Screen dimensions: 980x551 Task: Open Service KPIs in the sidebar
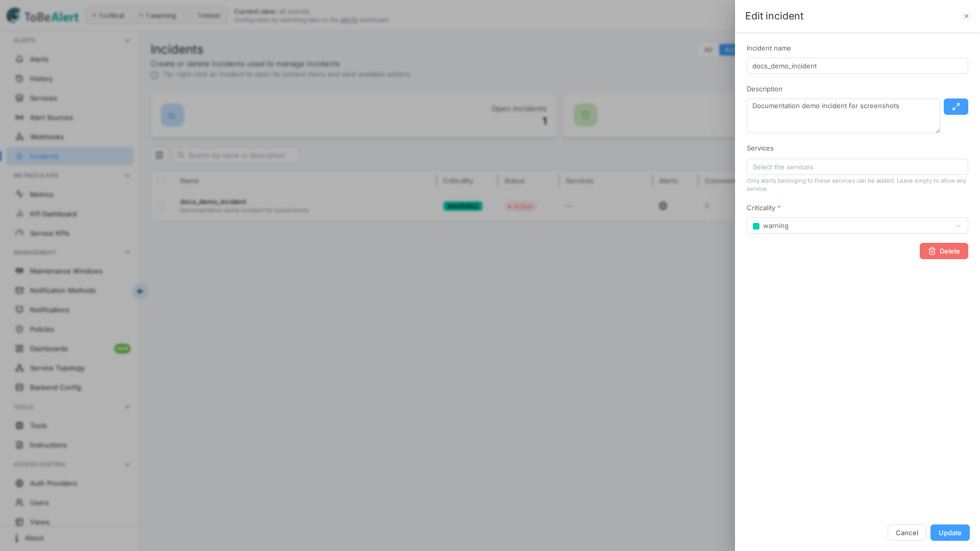(70, 233)
